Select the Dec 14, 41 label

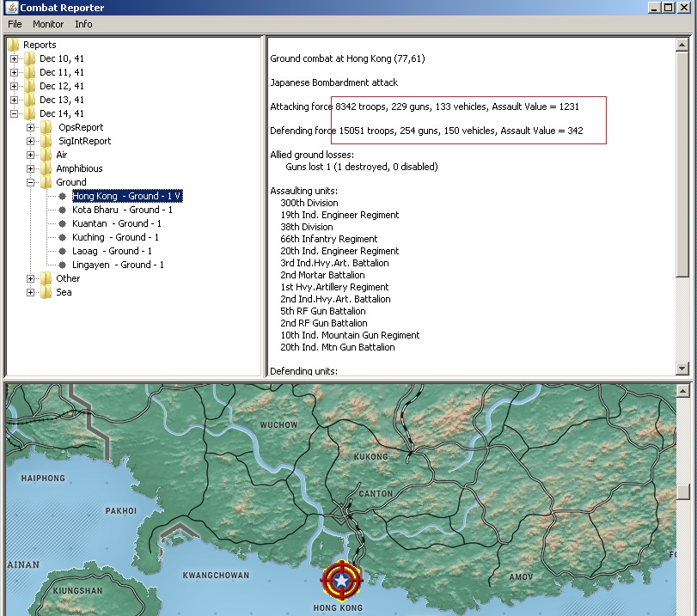(x=61, y=113)
